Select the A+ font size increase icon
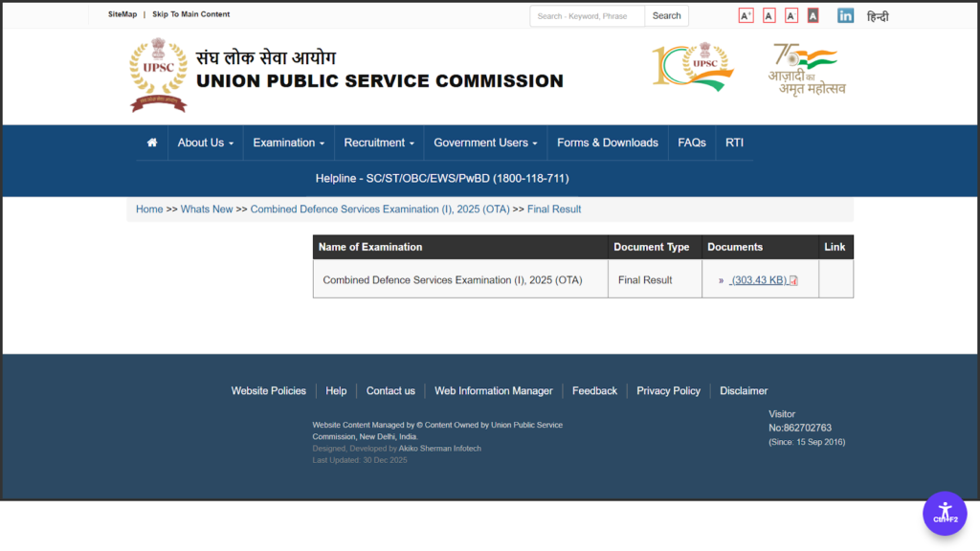Image resolution: width=980 pixels, height=551 pixels. pos(746,15)
